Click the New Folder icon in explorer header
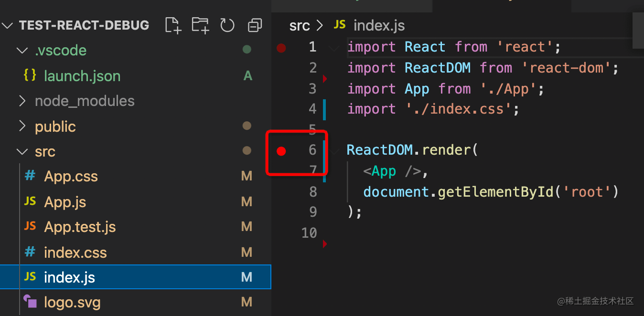Image resolution: width=644 pixels, height=316 pixels. pos(200,25)
